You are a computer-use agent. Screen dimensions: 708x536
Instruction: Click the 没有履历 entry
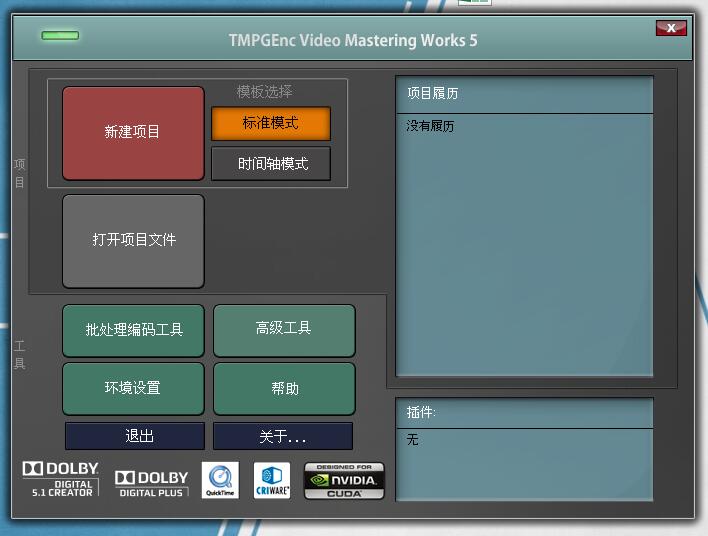pyautogui.click(x=430, y=126)
